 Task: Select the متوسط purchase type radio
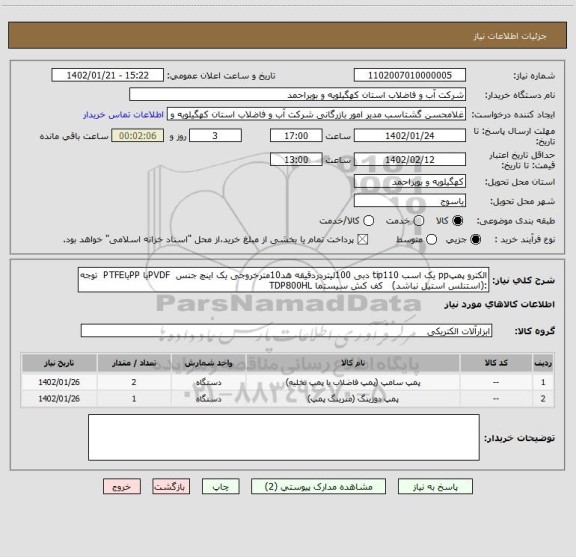[x=431, y=240]
